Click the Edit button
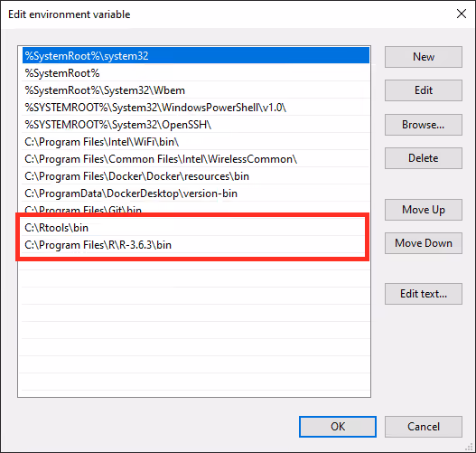 tap(424, 90)
